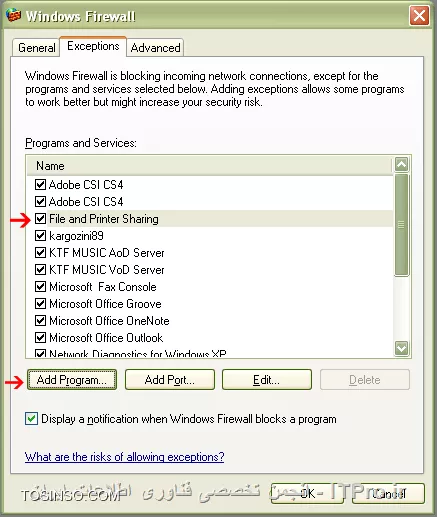Uncheck Microsoft Office Groove checkbox
Image resolution: width=437 pixels, height=517 pixels.
(x=40, y=304)
